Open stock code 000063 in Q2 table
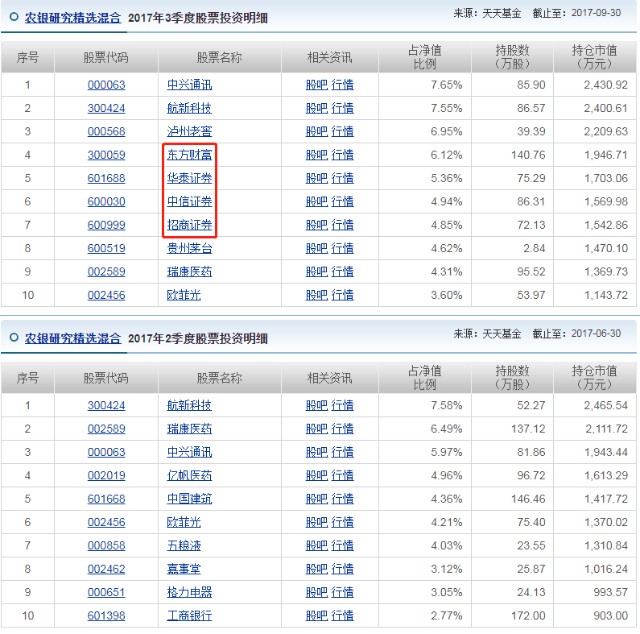 click(106, 452)
